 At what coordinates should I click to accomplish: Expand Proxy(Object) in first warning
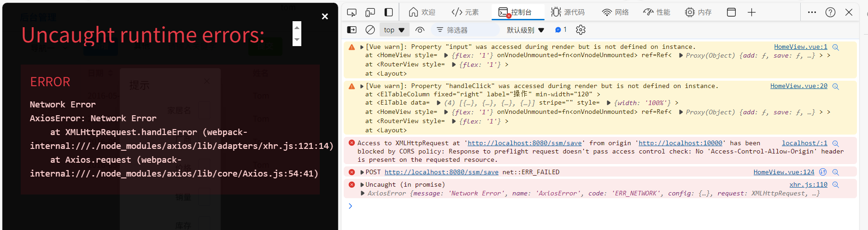pyautogui.click(x=681, y=56)
